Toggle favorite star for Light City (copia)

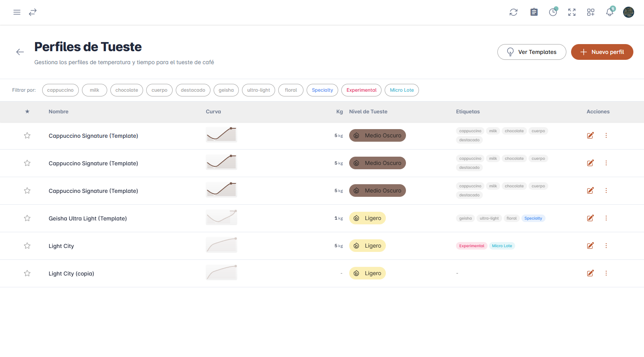click(27, 273)
